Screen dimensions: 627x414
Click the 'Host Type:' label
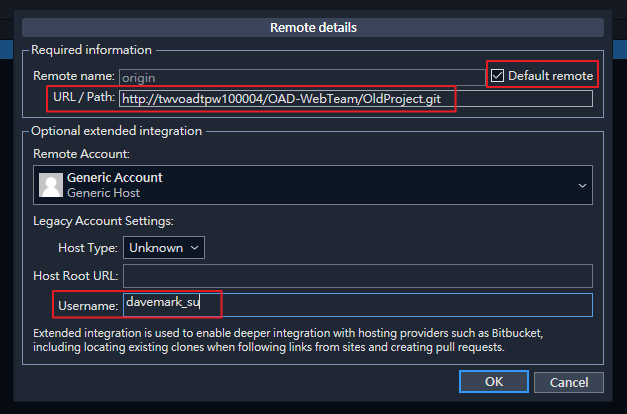pyautogui.click(x=88, y=247)
